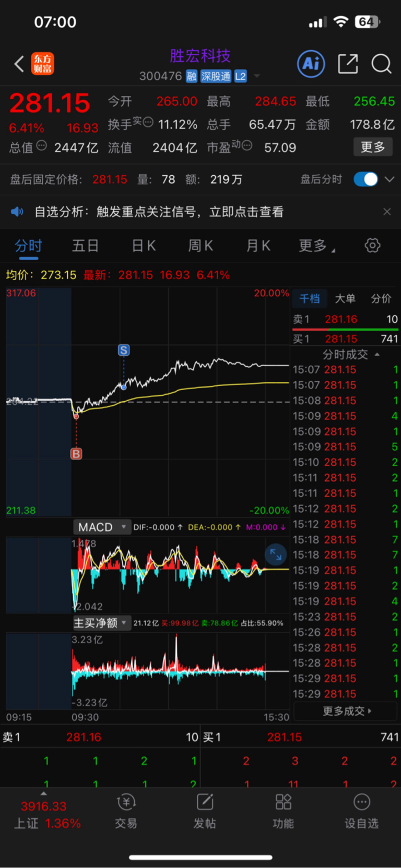Dismiss the 自选分析 notice banner
This screenshot has width=401, height=868.
point(387,211)
